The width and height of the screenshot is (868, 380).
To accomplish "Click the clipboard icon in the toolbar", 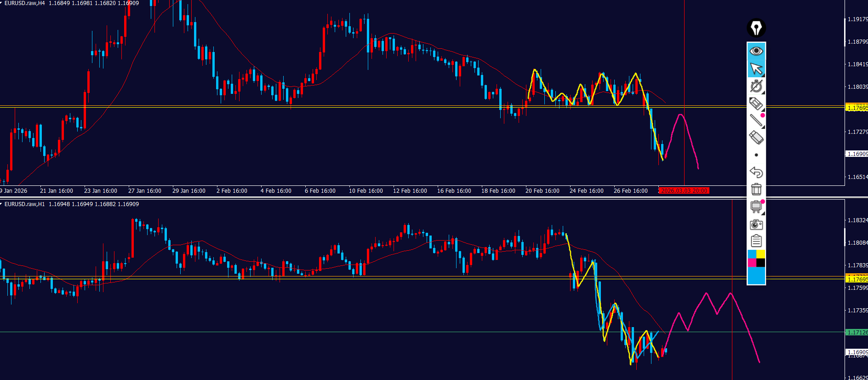I will click(756, 241).
